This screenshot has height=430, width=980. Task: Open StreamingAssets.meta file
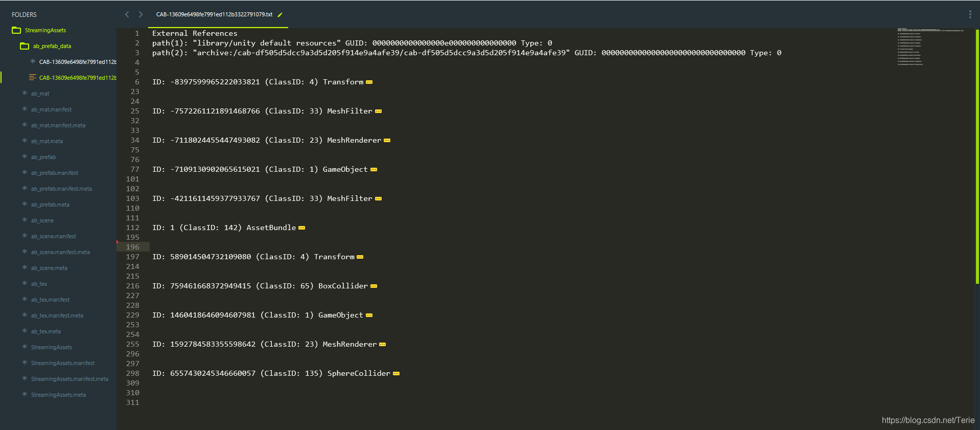click(x=58, y=395)
